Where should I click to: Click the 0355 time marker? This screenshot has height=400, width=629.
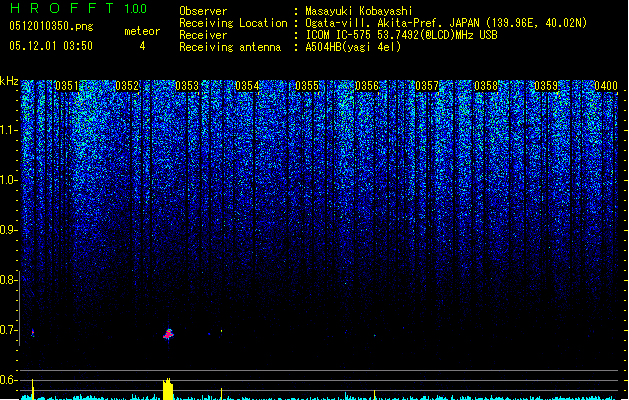307,86
